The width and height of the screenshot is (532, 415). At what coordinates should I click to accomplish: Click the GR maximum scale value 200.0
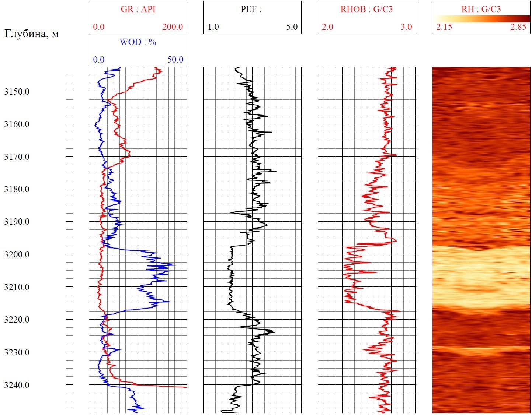tap(173, 27)
